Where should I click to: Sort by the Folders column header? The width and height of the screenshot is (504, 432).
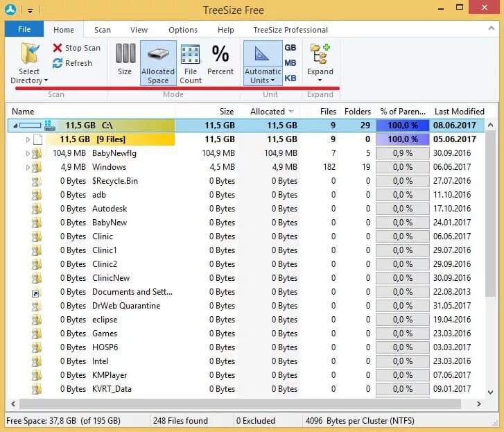357,112
